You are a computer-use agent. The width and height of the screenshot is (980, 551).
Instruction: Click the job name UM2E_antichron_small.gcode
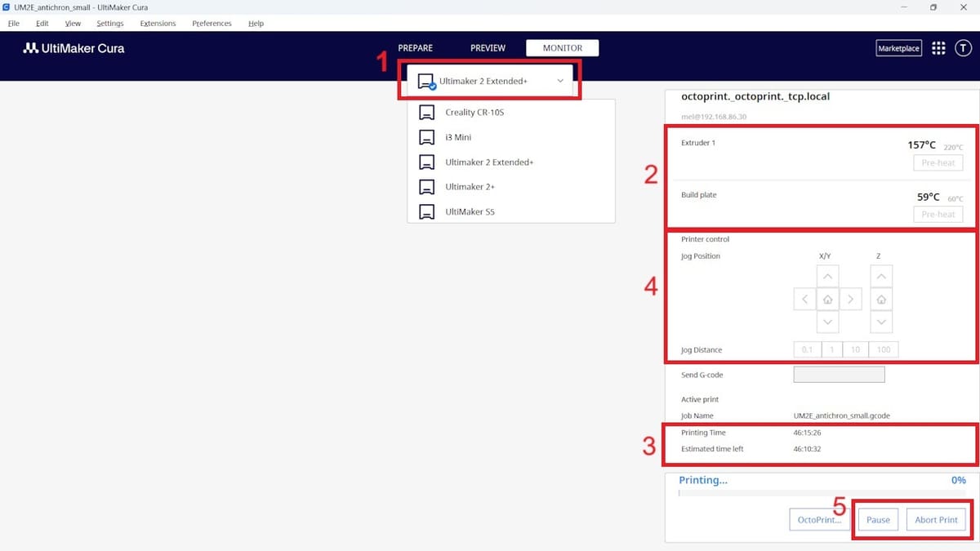pyautogui.click(x=841, y=415)
